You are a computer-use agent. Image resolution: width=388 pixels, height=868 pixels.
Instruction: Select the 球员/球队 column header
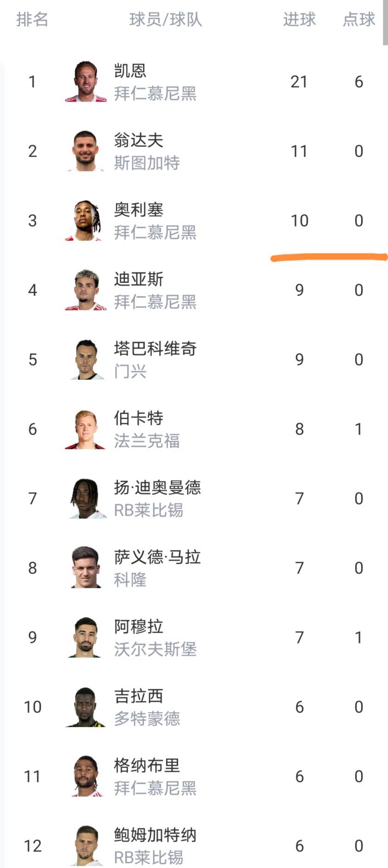(x=165, y=19)
